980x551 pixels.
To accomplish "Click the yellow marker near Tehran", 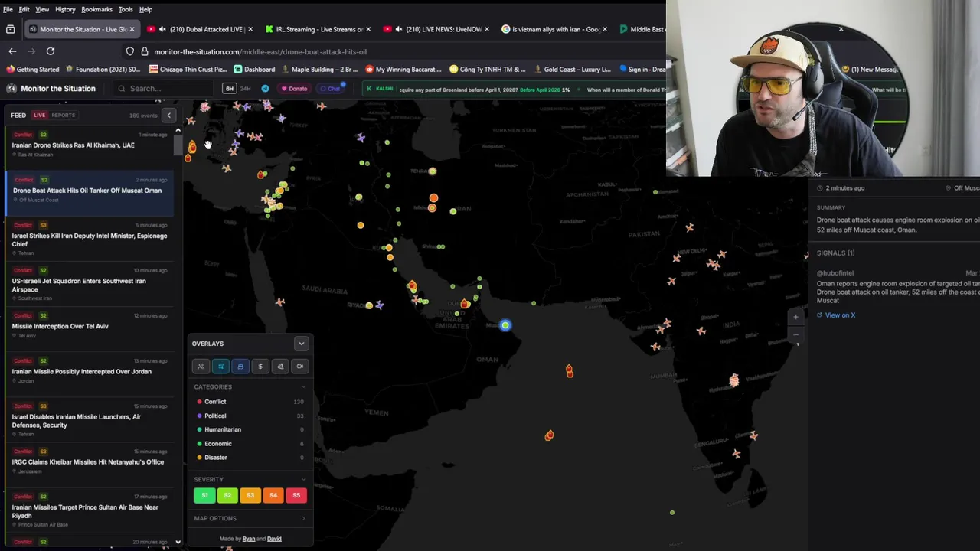I will tap(433, 171).
